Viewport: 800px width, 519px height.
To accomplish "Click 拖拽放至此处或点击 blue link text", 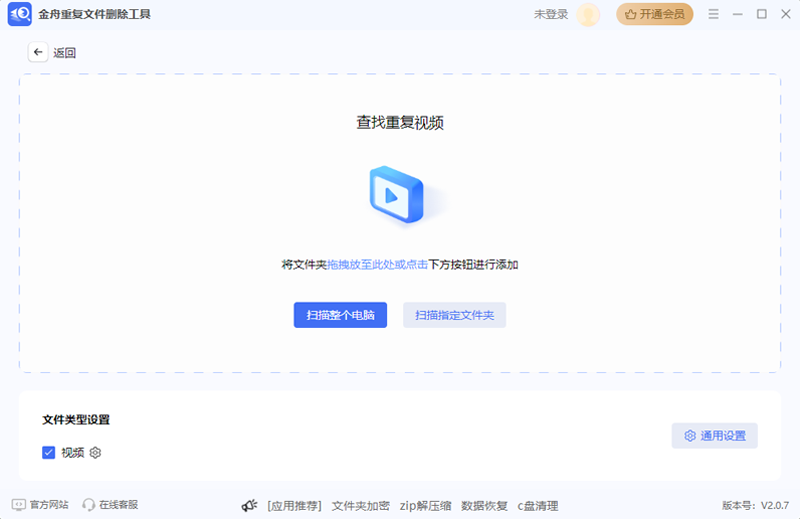I will [x=378, y=264].
